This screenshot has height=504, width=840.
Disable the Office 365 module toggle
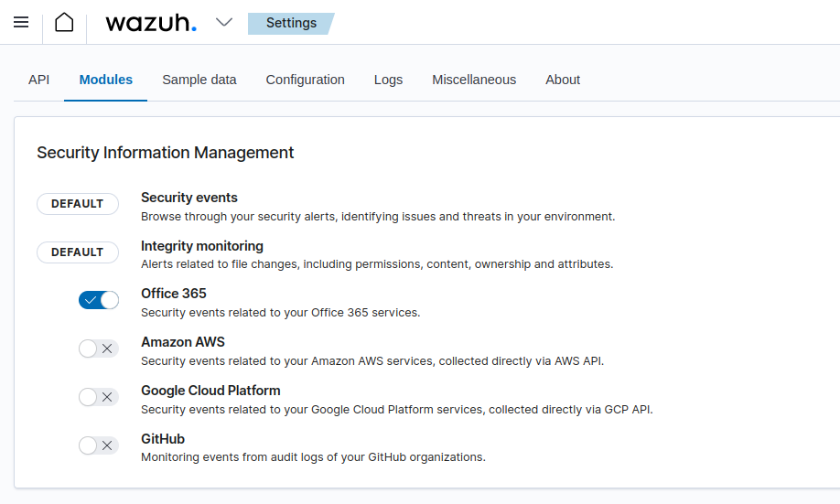(x=99, y=300)
